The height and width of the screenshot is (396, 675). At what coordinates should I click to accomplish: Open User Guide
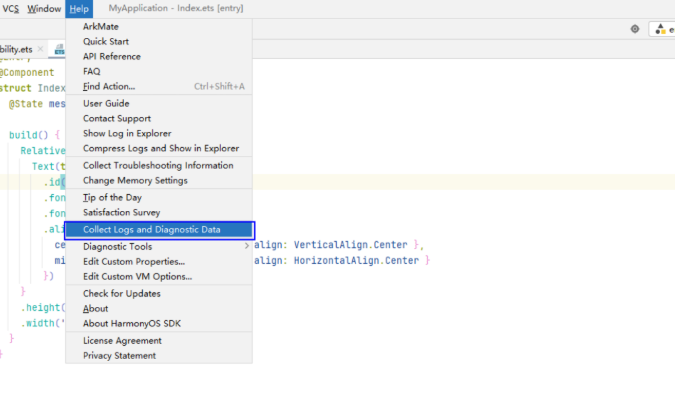point(159,104)
